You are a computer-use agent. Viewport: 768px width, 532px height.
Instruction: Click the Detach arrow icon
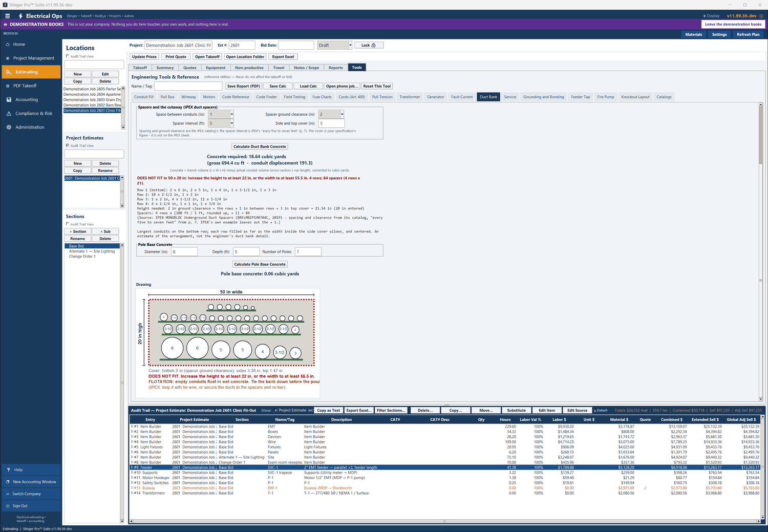click(x=595, y=410)
